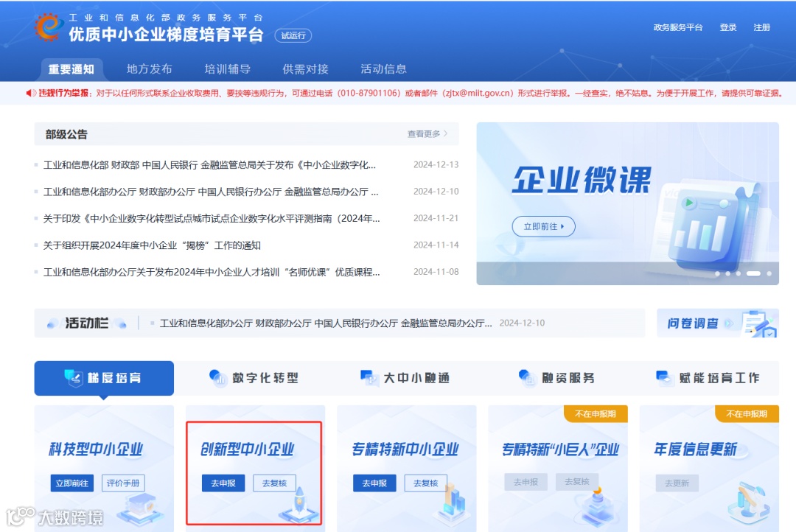796x532 pixels.
Task: Click 立即前往 under 科技型中小企业
Action: point(72,483)
